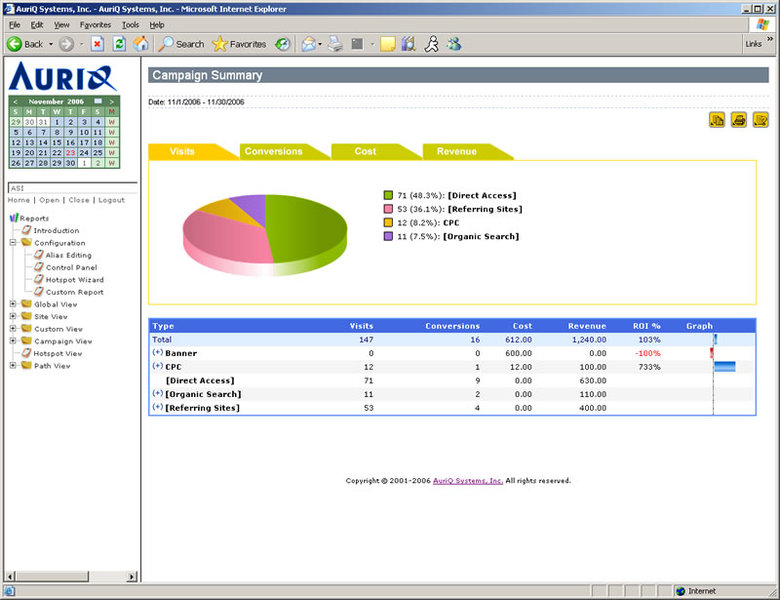Expand the Path View folder

coord(13,365)
